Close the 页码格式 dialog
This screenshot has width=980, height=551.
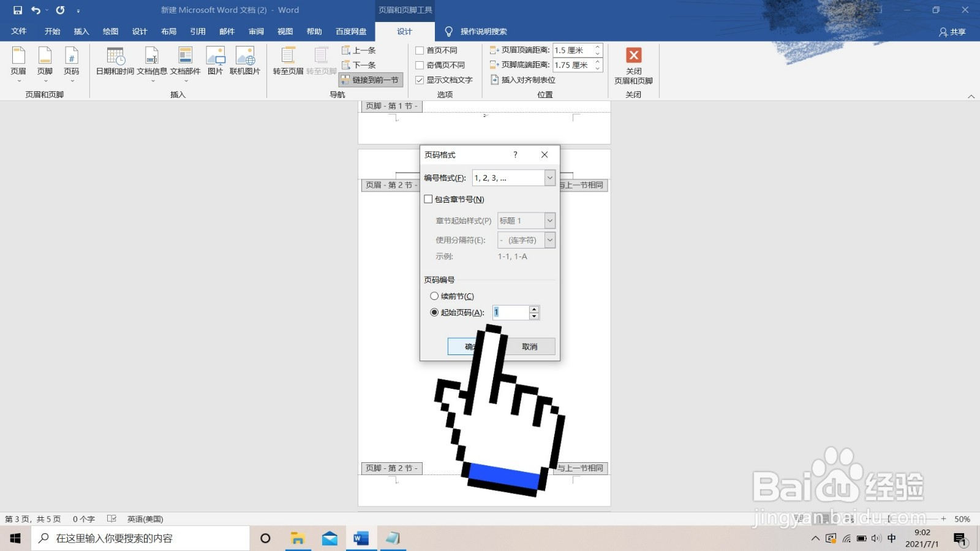coord(545,155)
